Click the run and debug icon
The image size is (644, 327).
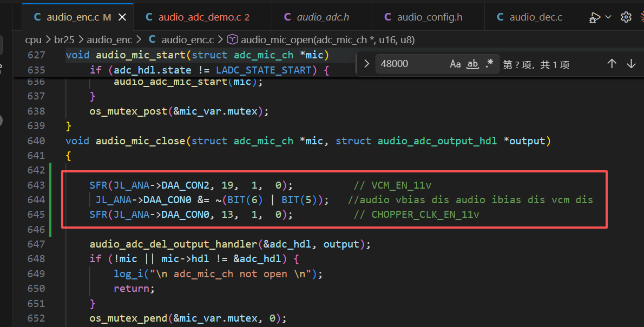point(594,17)
